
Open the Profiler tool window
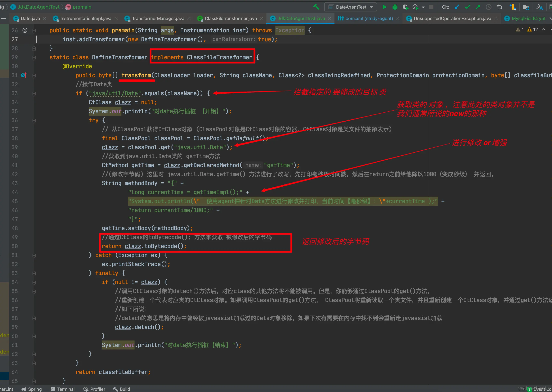pos(94,389)
